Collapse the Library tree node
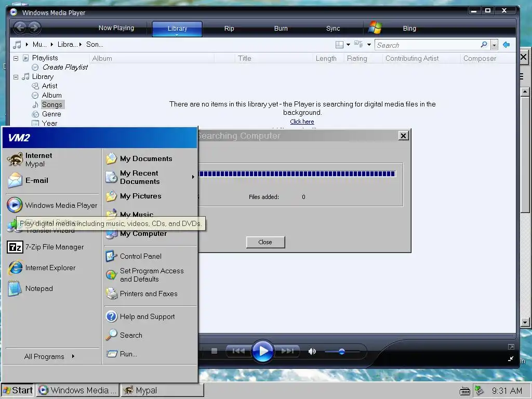Viewport: 532px width, 399px height. point(16,77)
